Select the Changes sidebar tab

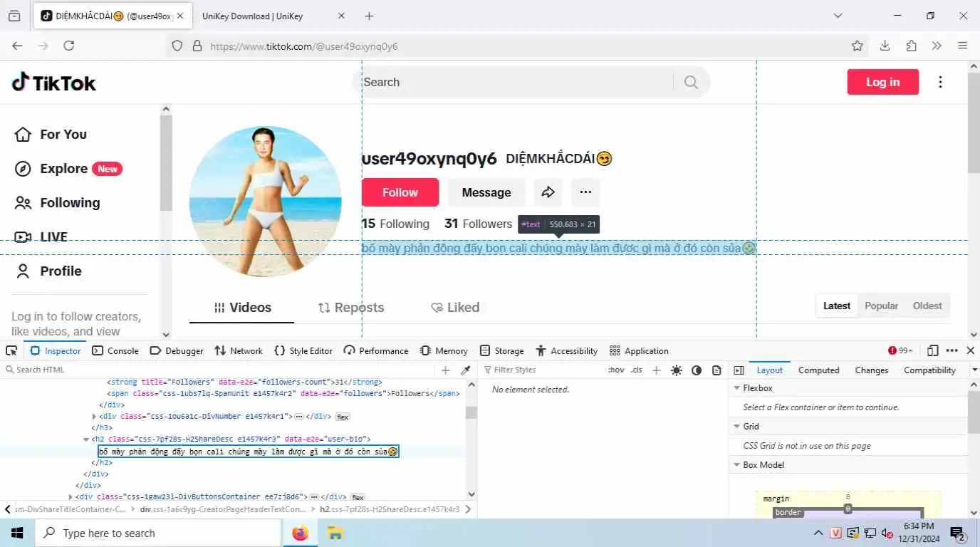click(x=871, y=370)
